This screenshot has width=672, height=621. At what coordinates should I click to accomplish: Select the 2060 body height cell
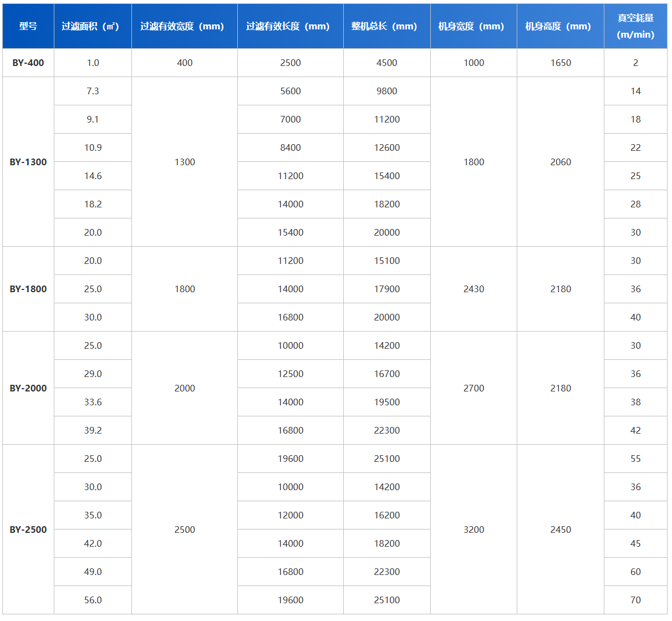tap(561, 162)
